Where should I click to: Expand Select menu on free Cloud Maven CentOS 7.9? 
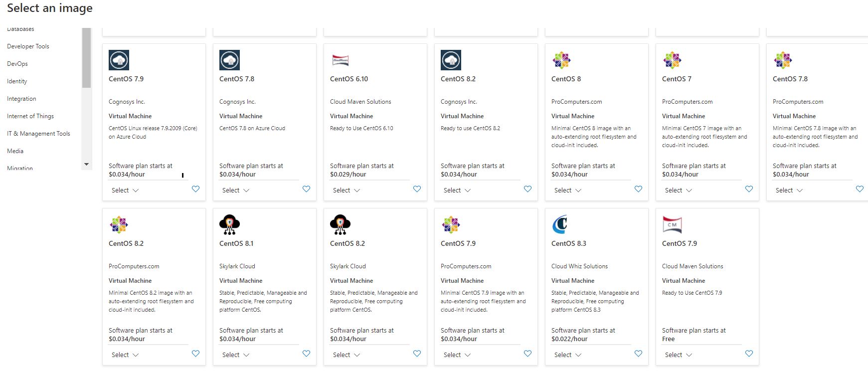pyautogui.click(x=679, y=355)
